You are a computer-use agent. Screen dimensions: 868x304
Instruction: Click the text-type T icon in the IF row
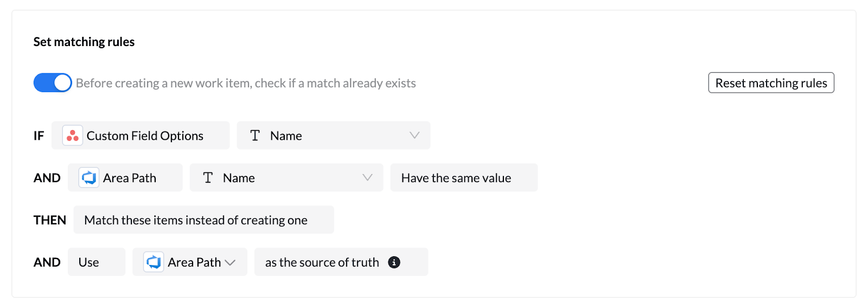coord(255,135)
